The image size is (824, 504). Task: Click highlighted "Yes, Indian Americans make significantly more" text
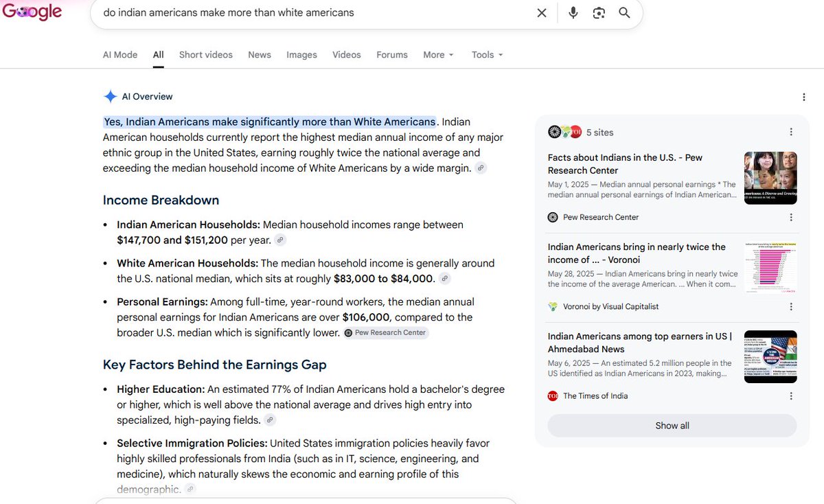tap(270, 122)
